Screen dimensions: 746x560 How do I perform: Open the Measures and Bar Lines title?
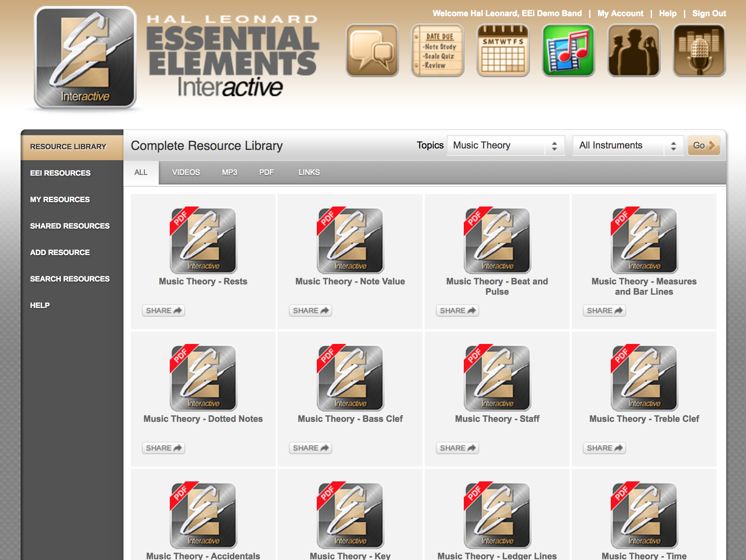[644, 287]
